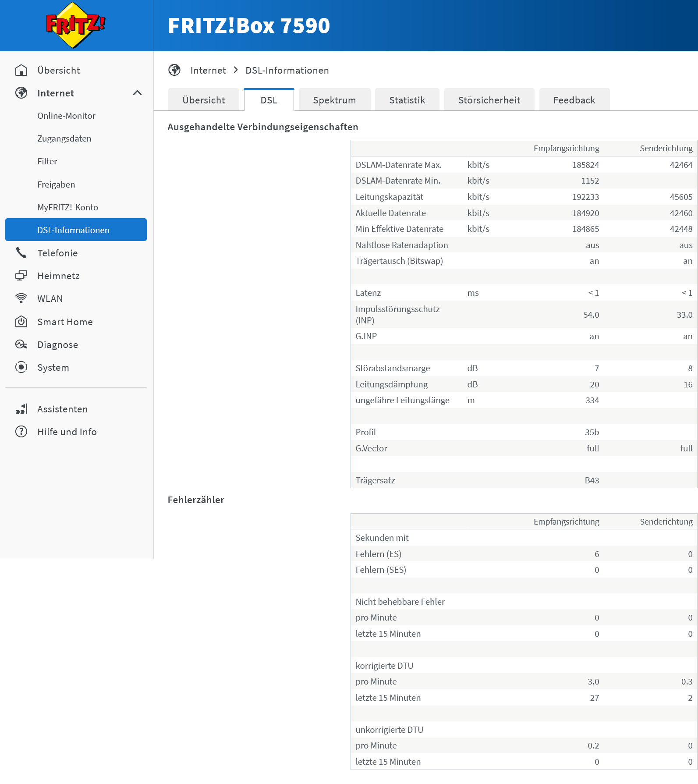Open the Diagnose menu
Image resolution: width=698 pixels, height=784 pixels.
[x=57, y=344]
